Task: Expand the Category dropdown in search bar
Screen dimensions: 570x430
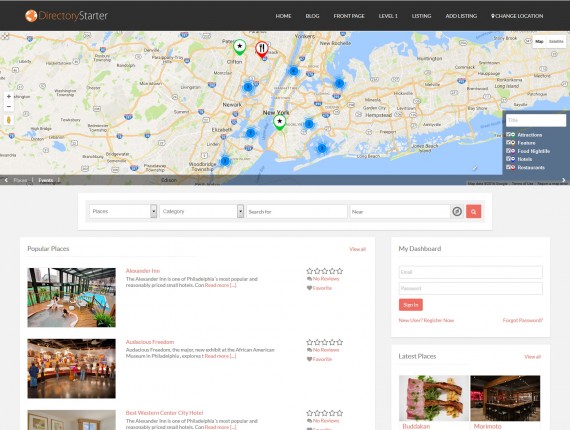Action: pyautogui.click(x=201, y=211)
